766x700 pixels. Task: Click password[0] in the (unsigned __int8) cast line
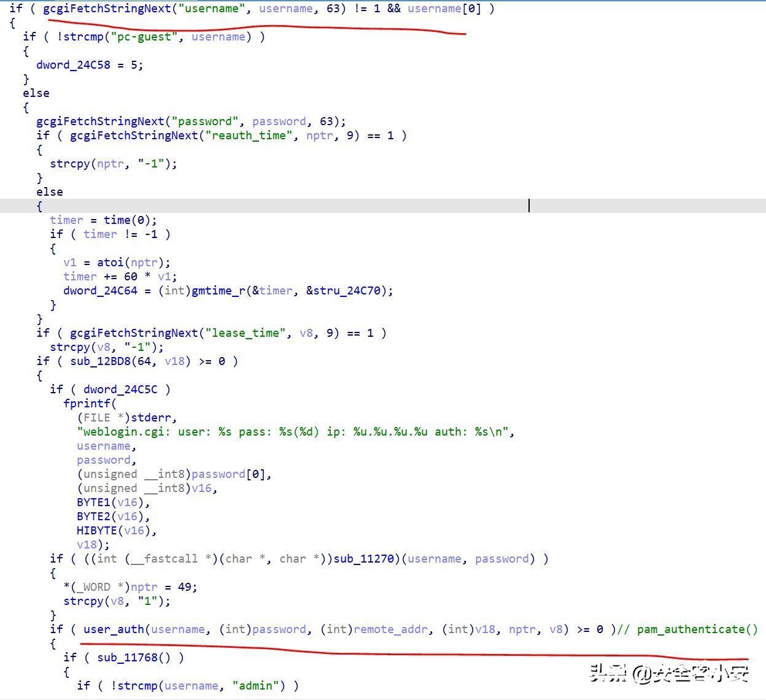tap(228, 474)
